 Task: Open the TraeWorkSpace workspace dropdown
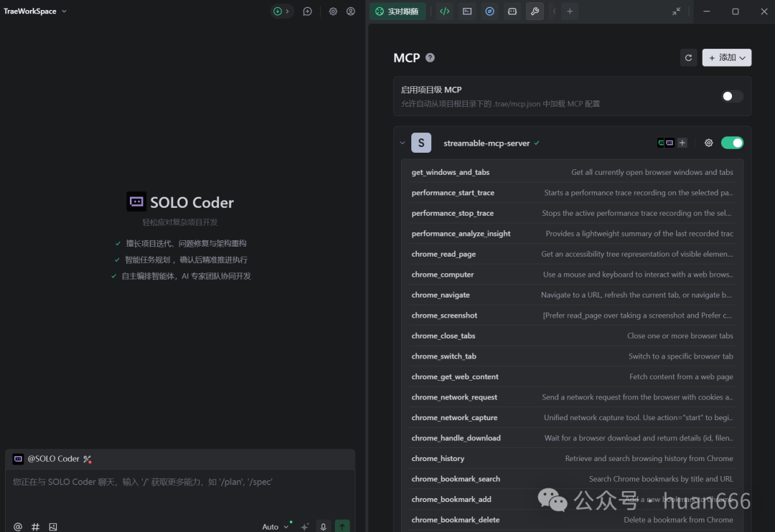[35, 11]
